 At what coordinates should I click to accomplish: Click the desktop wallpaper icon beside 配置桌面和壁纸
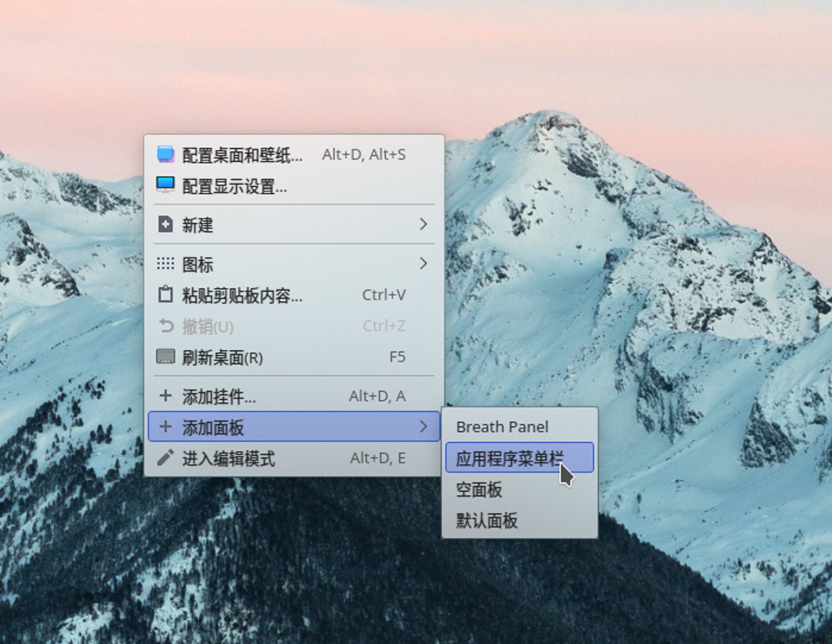pos(166,154)
